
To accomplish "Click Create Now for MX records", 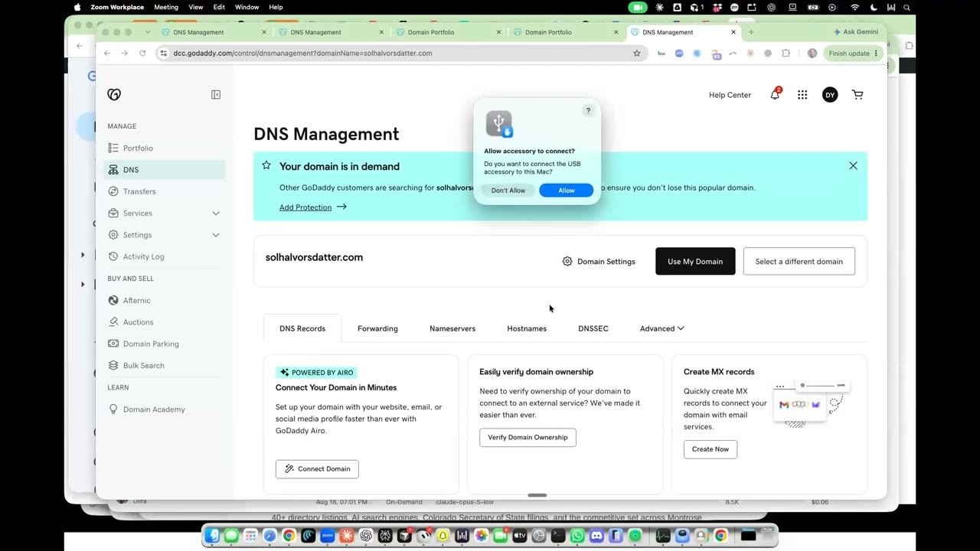I will [710, 449].
